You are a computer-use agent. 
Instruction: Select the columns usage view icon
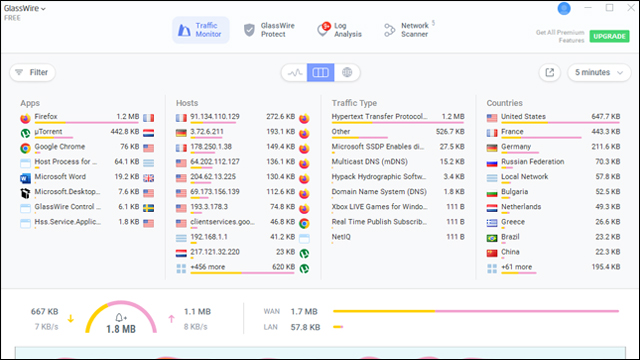tap(320, 73)
